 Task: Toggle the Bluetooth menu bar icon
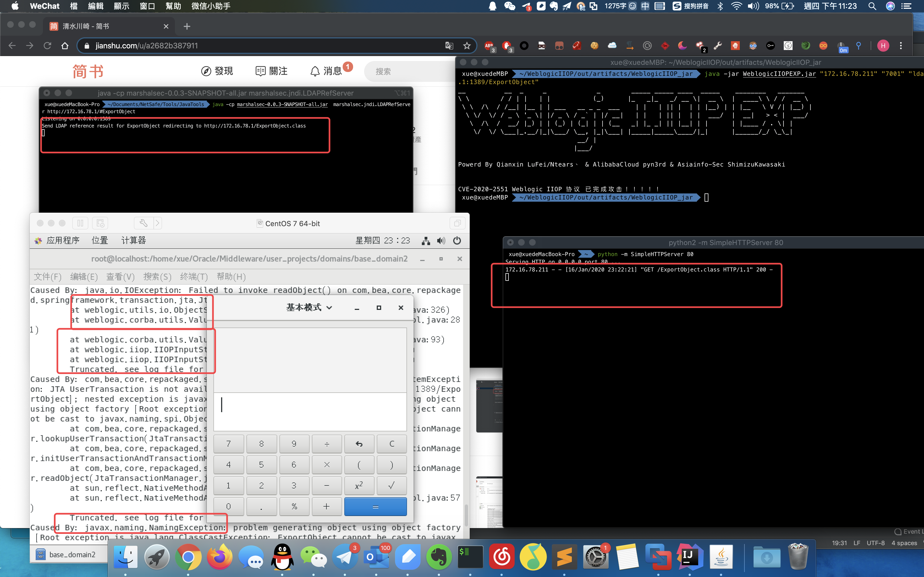(x=720, y=6)
